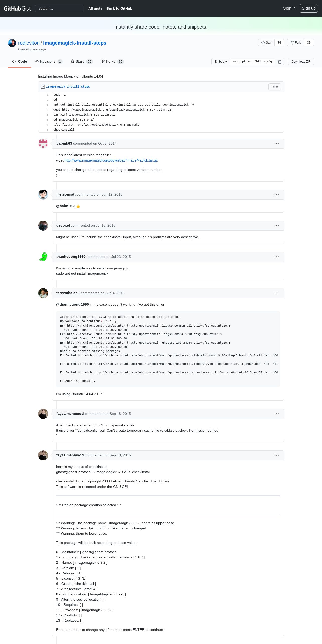Open meteormatt's profile avatar
Viewport: 322px width, 644px height.
click(x=43, y=195)
